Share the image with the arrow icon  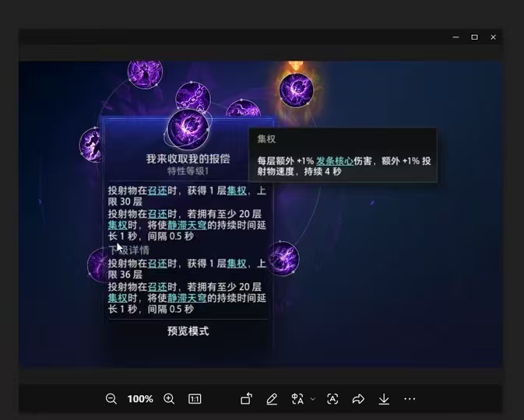pyautogui.click(x=358, y=399)
